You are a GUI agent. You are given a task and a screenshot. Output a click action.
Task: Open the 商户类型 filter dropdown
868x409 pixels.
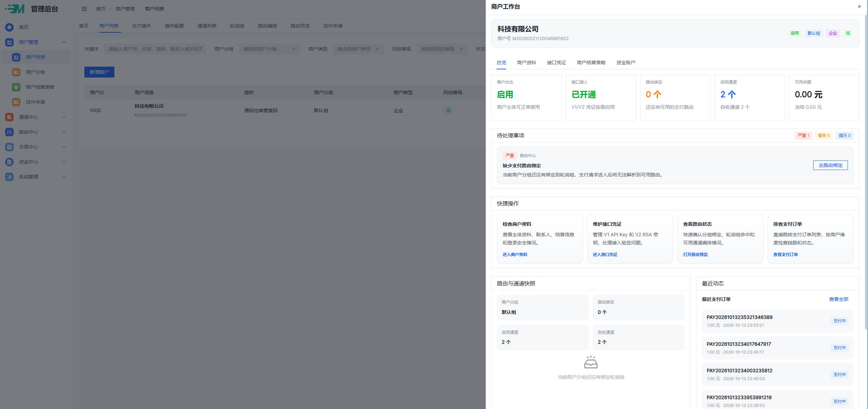click(x=358, y=49)
